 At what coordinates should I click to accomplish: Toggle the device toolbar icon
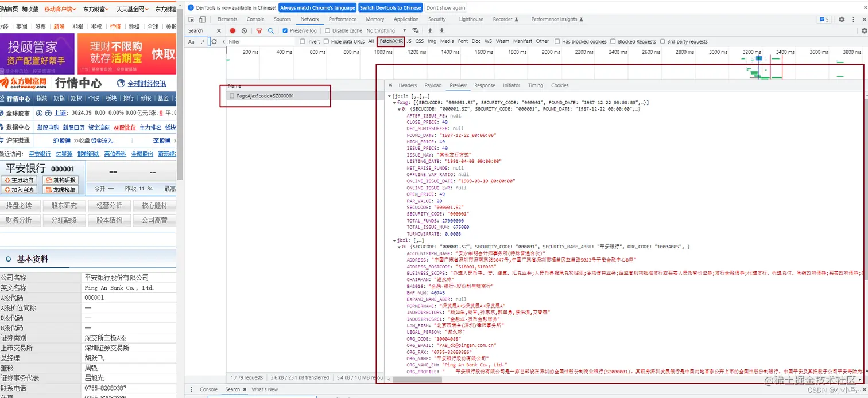tap(202, 19)
